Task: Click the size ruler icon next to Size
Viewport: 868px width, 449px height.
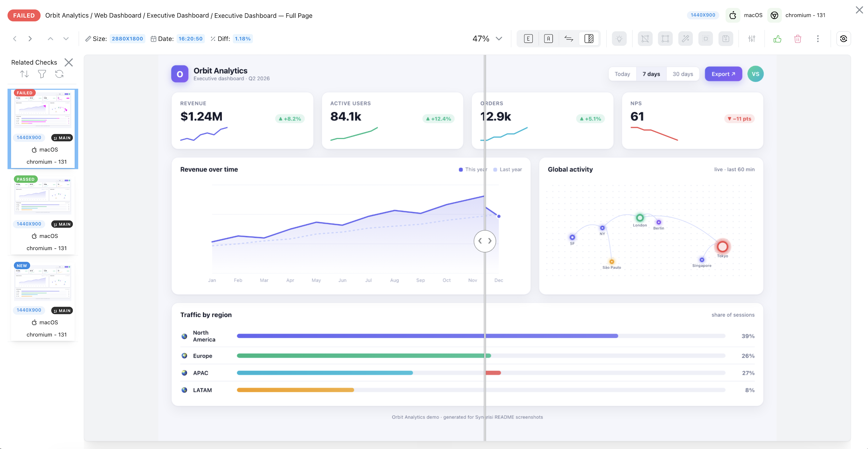Action: click(88, 39)
